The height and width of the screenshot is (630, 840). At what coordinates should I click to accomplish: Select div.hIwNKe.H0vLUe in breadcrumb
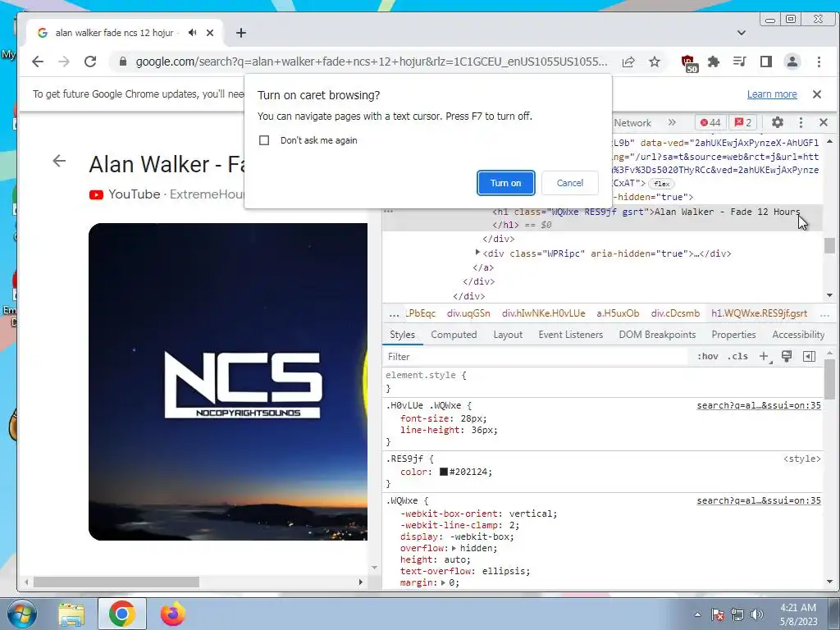(543, 314)
